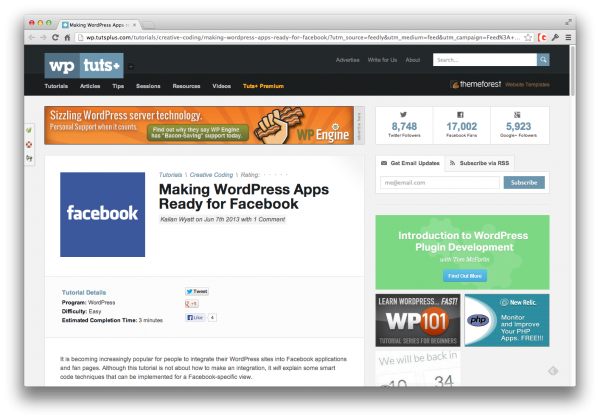This screenshot has height=420, width=600.
Task: Open the Tutorials nav item
Action: click(x=56, y=86)
